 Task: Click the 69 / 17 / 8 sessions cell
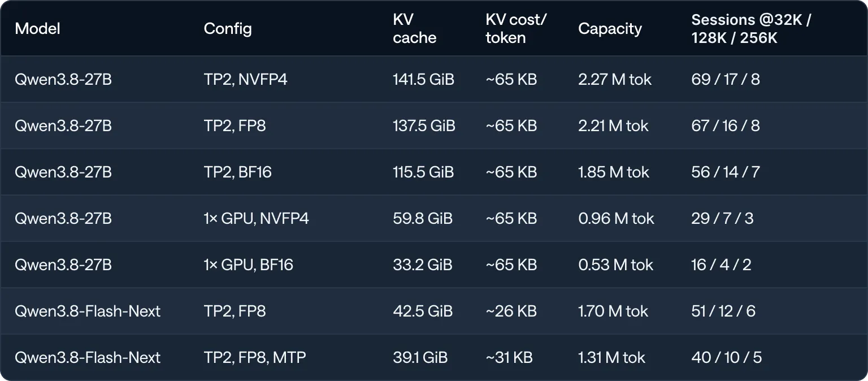tap(726, 79)
